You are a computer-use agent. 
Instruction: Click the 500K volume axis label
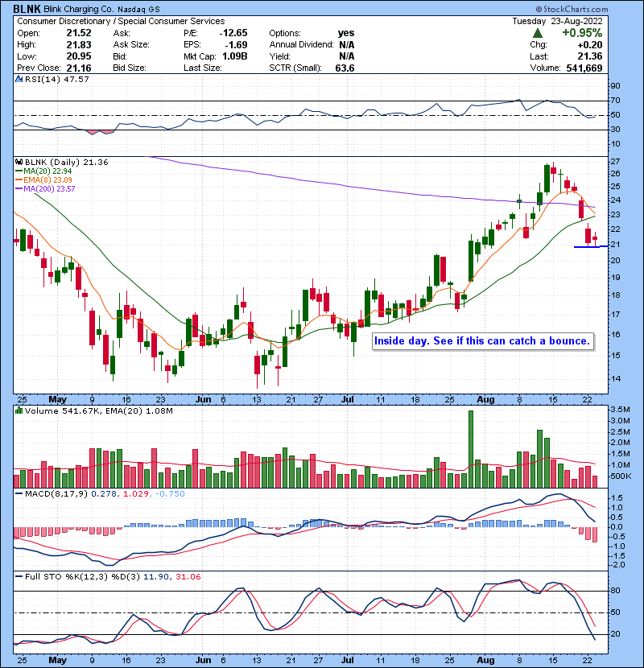pyautogui.click(x=621, y=476)
